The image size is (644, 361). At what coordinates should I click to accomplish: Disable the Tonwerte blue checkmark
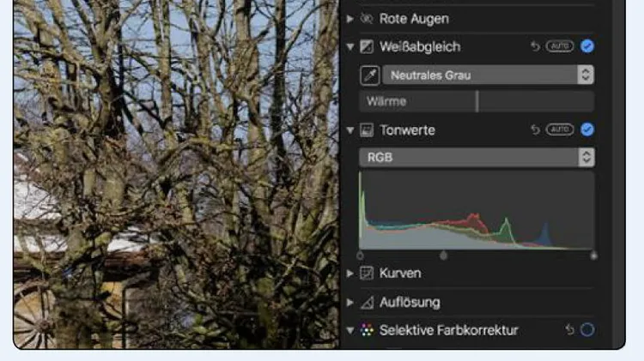(x=587, y=129)
